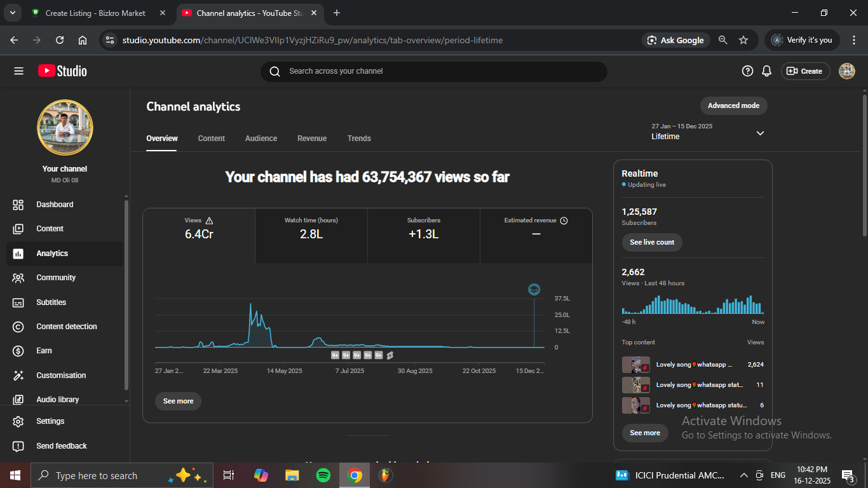
Task: Open the first Lovely song video thumbnail
Action: point(635,365)
